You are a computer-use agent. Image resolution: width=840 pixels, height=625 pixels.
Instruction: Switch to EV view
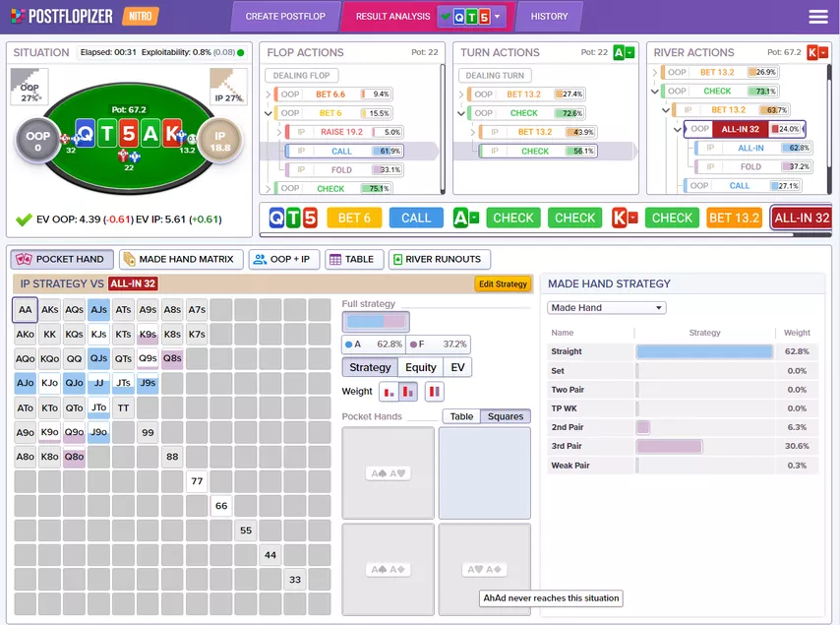(456, 367)
